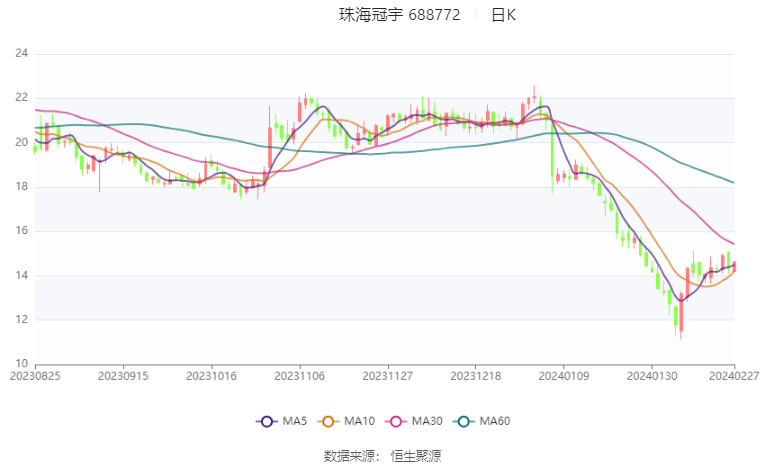The width and height of the screenshot is (765, 465).
Task: Click the lowest candlestick near 11
Action: (681, 315)
